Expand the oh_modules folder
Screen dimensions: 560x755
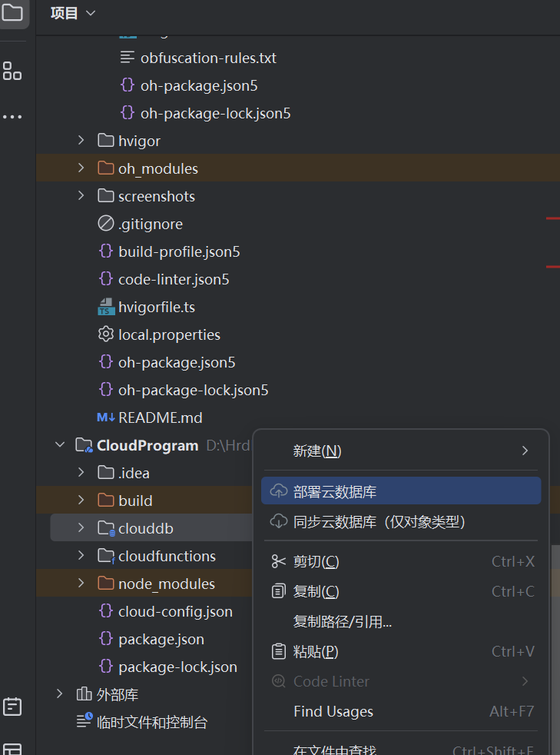point(81,168)
